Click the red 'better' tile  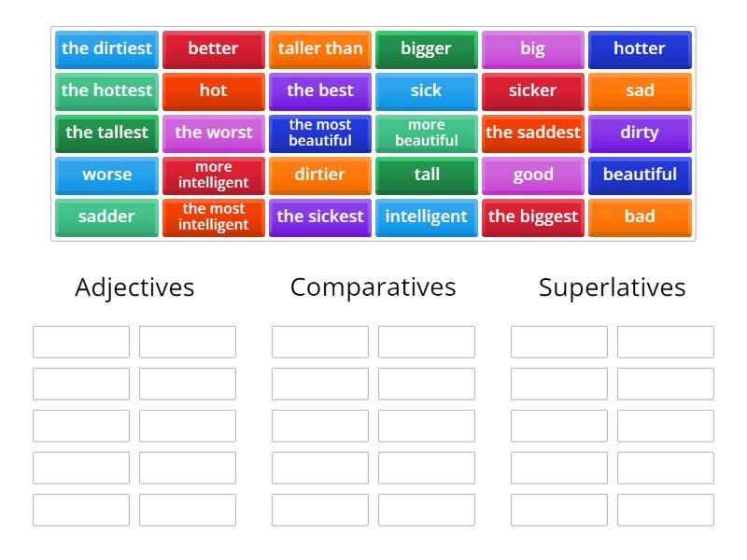pos(214,49)
